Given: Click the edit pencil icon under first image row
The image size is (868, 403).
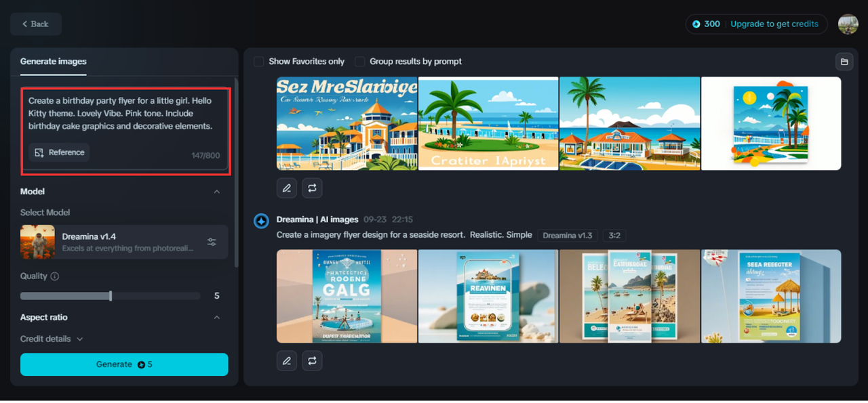Looking at the screenshot, I should [287, 188].
